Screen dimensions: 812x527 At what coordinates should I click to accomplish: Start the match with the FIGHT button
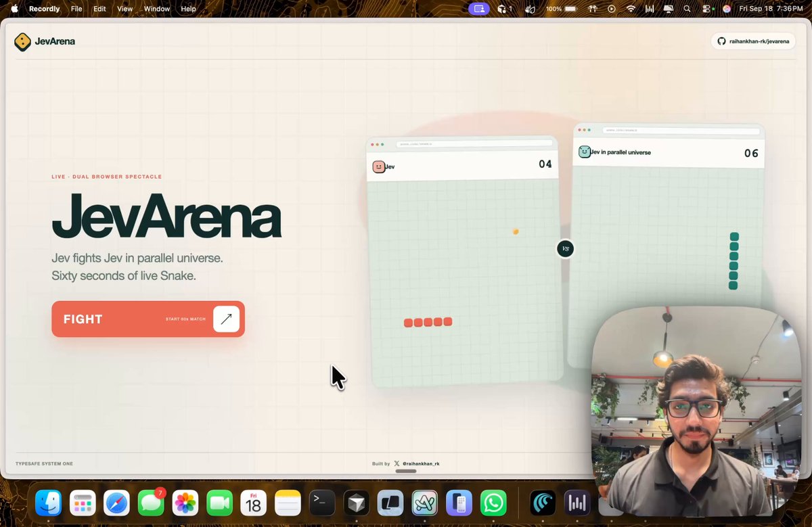(148, 319)
